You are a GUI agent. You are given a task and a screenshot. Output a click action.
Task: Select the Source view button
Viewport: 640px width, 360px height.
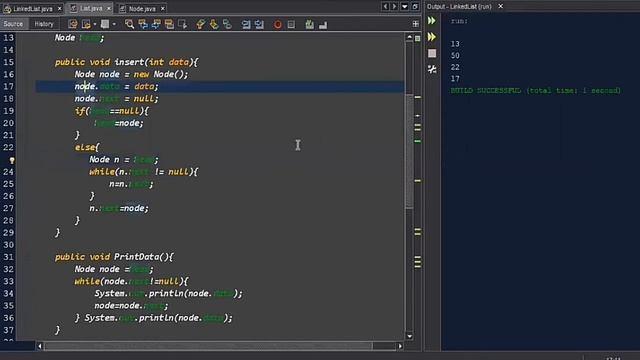tap(13, 24)
